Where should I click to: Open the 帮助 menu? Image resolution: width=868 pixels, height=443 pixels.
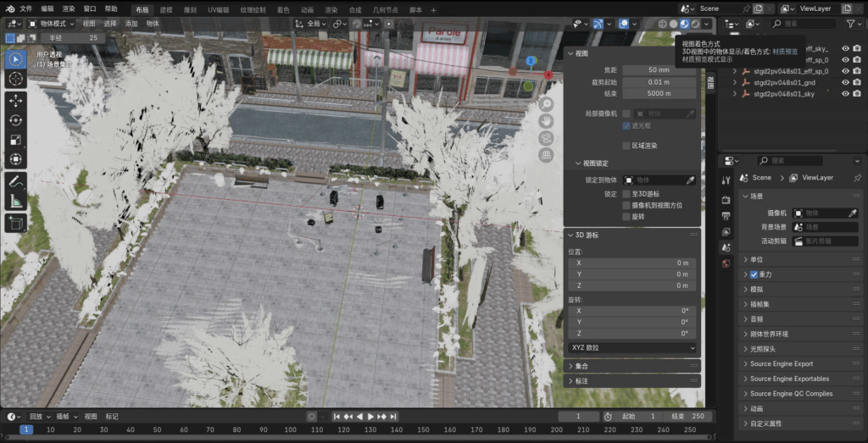(111, 9)
